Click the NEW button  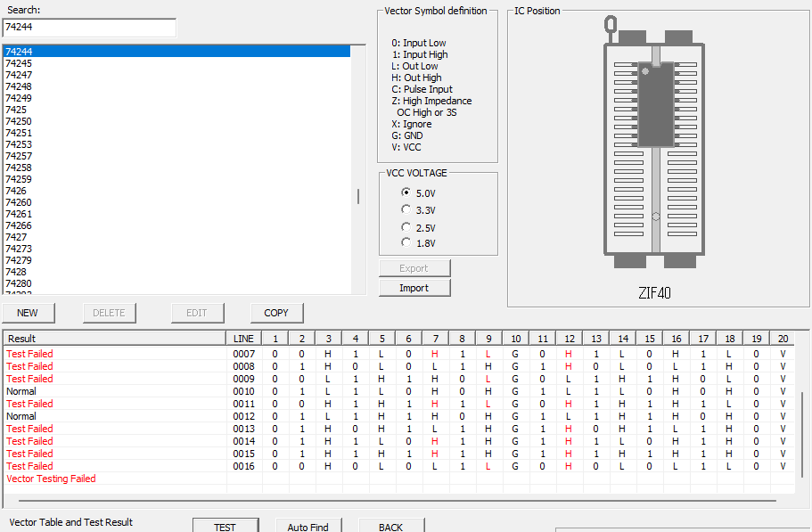pyautogui.click(x=29, y=313)
